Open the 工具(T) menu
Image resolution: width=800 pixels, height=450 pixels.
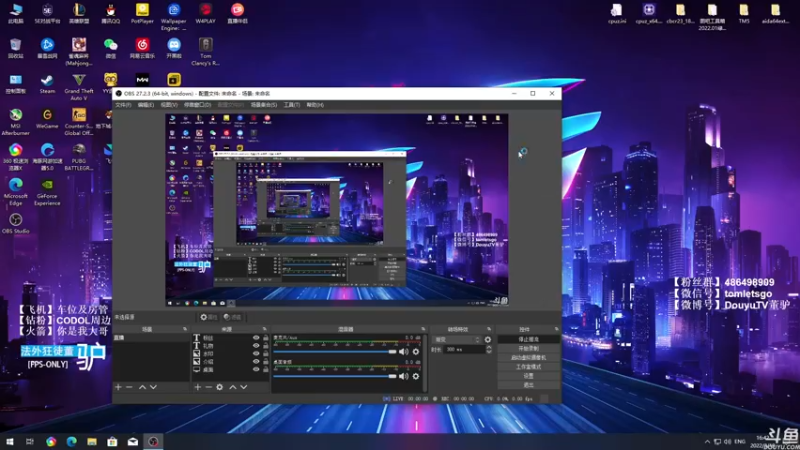pyautogui.click(x=292, y=105)
